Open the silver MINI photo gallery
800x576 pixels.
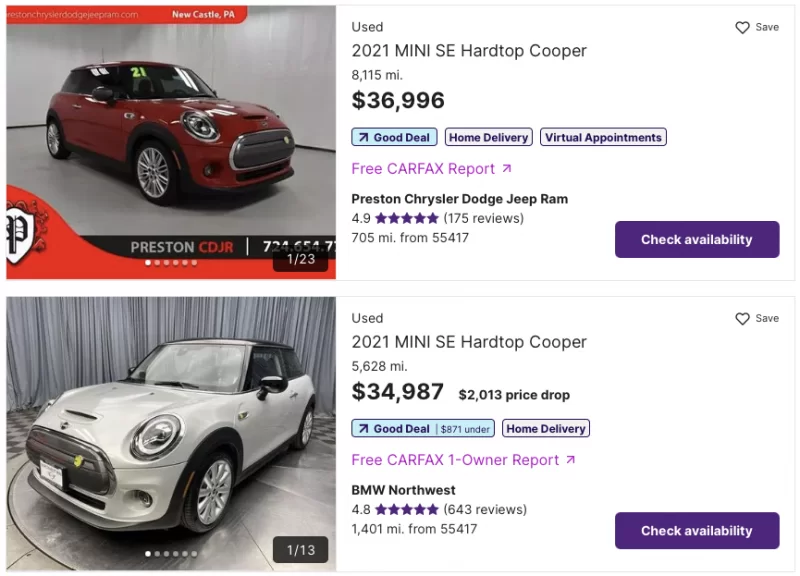[x=170, y=420]
